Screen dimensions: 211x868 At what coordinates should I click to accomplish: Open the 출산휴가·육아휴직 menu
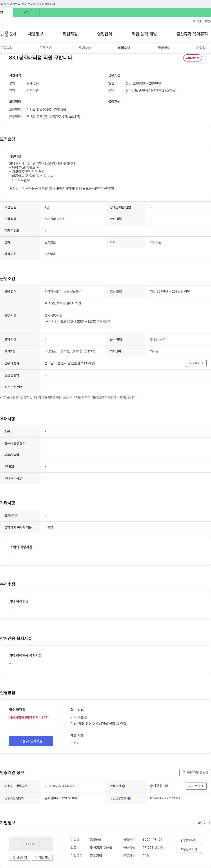coord(192,34)
